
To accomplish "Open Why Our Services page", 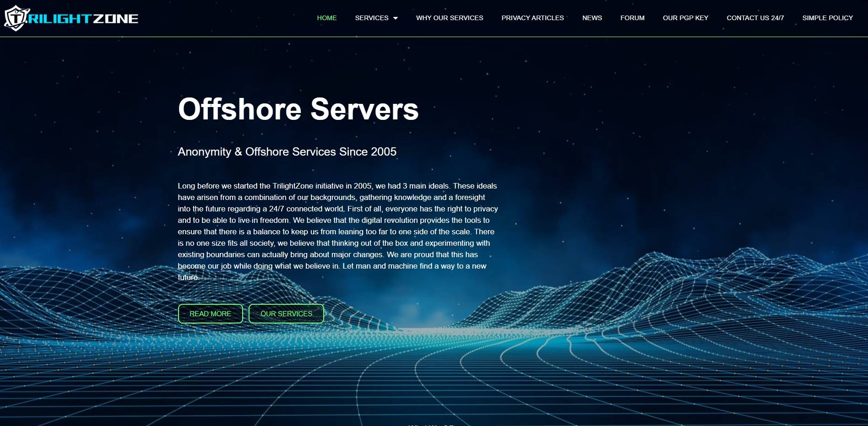I will (x=449, y=18).
